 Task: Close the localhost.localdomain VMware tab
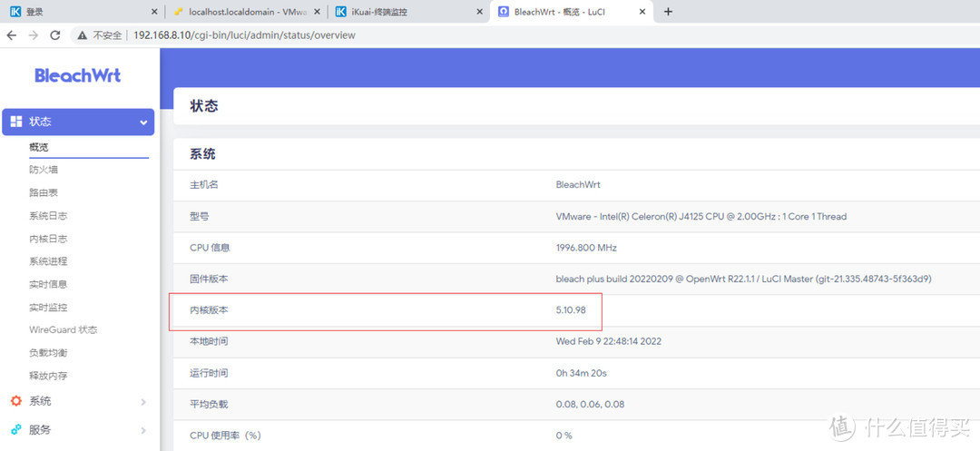point(318,11)
